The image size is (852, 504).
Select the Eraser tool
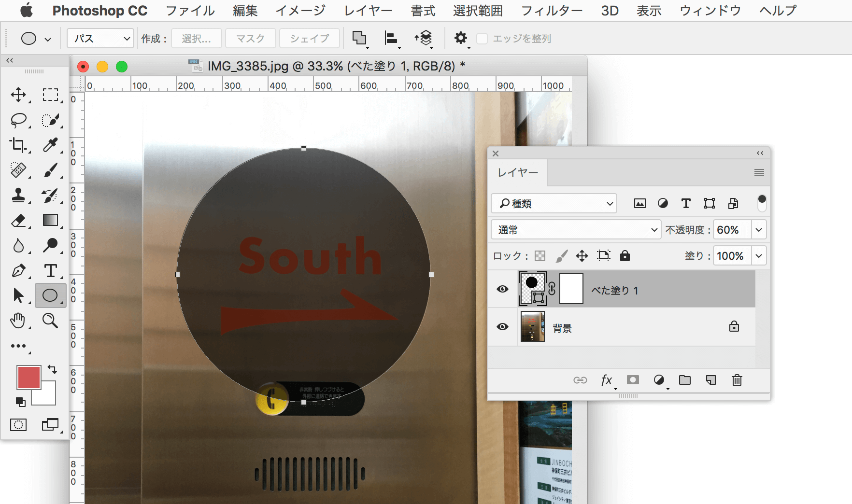pos(18,220)
